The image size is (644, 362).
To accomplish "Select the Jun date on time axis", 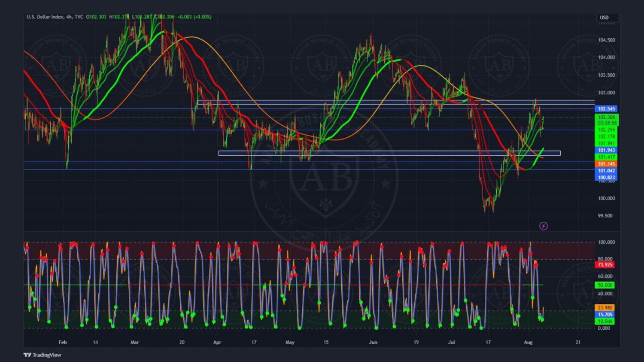I will (x=373, y=342).
